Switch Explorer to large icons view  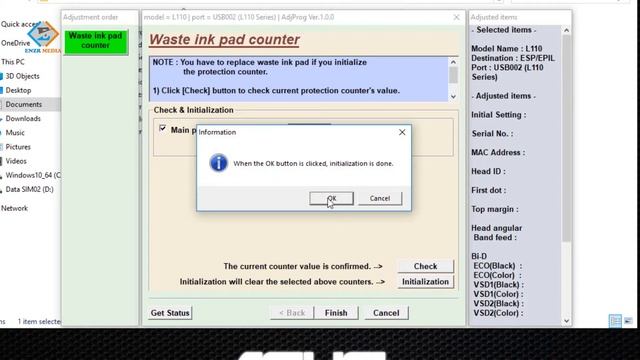click(x=628, y=320)
